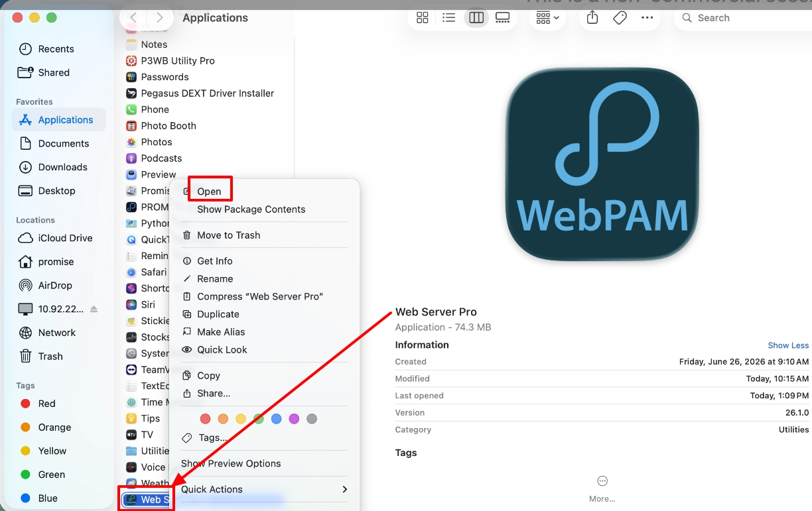
Task: Click the More... button in preview
Action: pos(602,488)
